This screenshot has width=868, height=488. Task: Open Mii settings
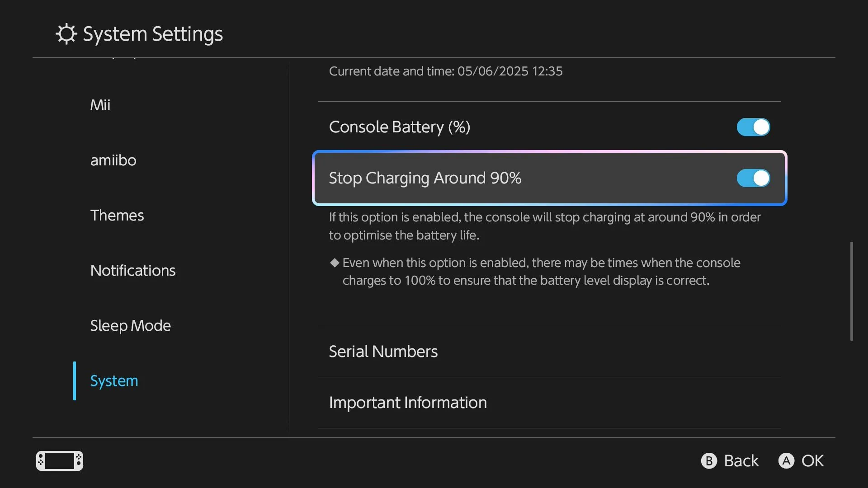pos(100,105)
